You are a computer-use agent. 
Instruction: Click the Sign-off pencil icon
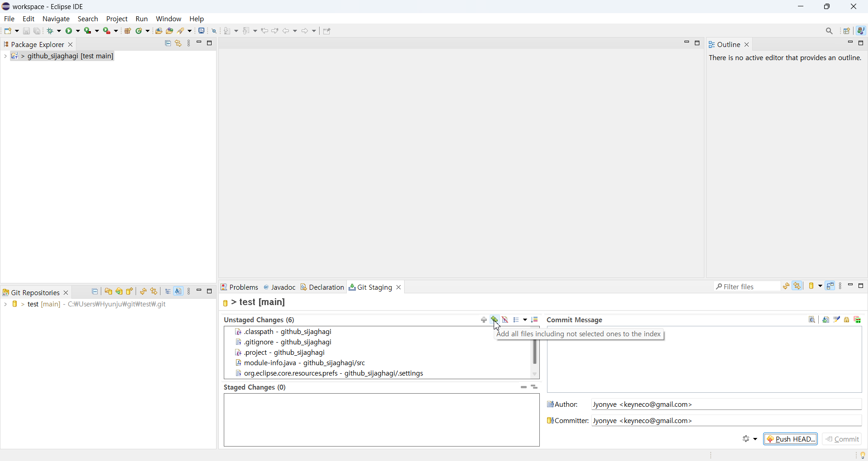[x=837, y=320]
